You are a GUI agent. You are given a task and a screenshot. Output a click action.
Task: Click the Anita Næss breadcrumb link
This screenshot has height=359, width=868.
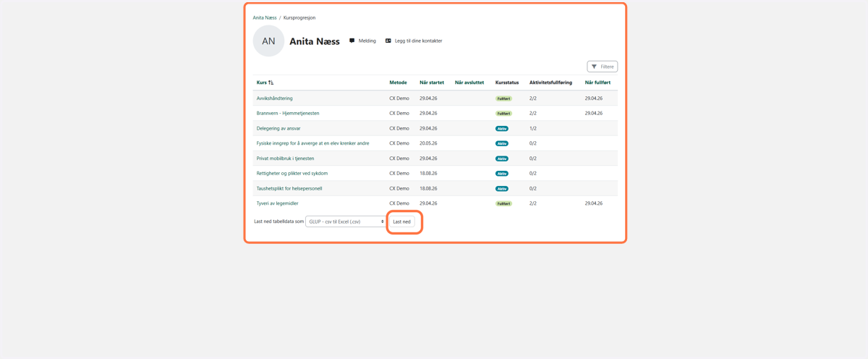[x=265, y=17]
